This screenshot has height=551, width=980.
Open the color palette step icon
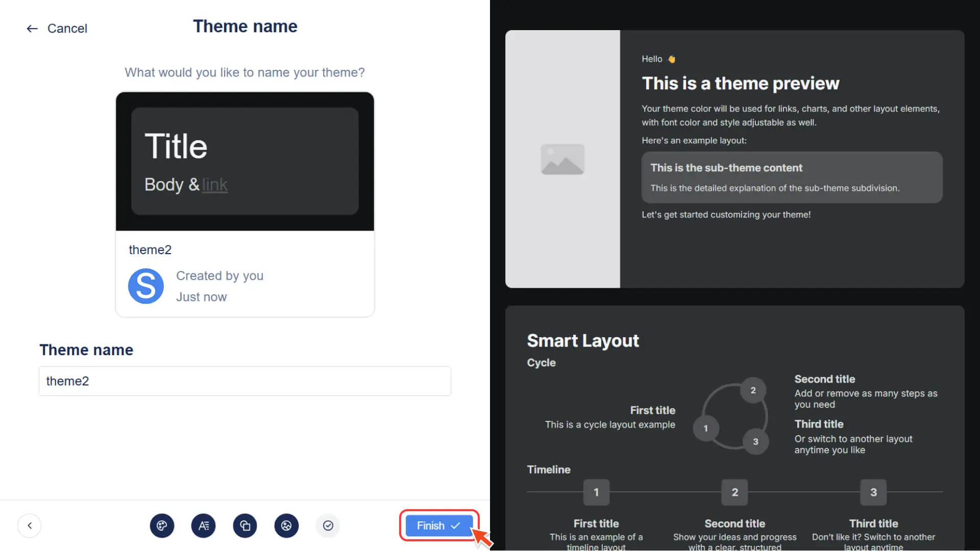162,525
